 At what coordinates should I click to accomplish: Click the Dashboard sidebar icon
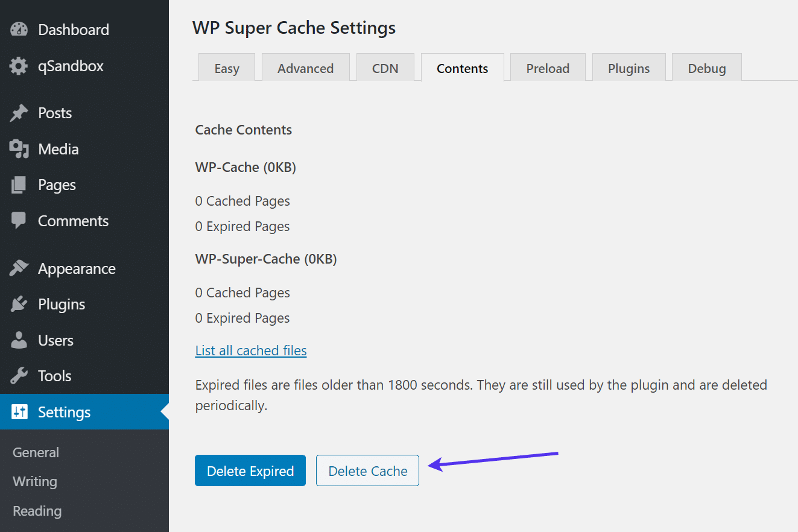click(x=19, y=29)
